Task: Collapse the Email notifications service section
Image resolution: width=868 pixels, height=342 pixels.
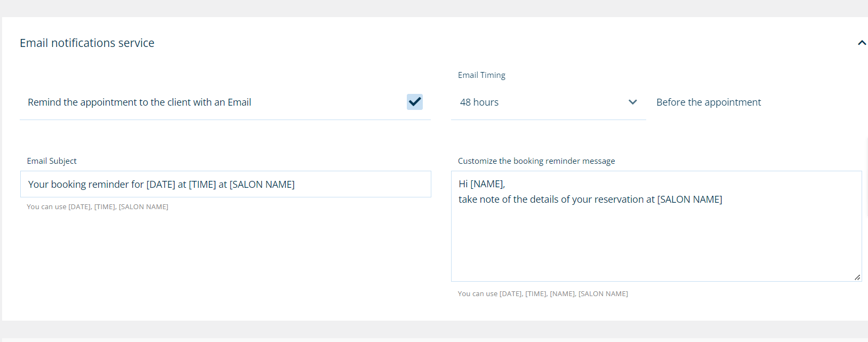Action: [862, 43]
